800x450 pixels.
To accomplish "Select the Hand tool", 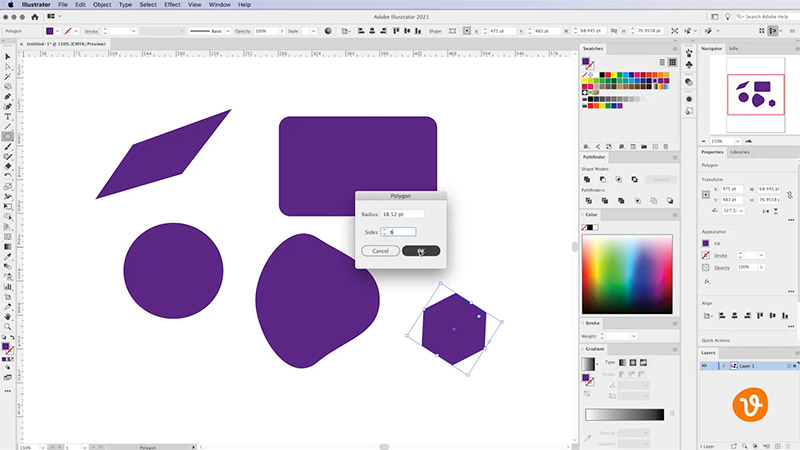I will 7,317.
